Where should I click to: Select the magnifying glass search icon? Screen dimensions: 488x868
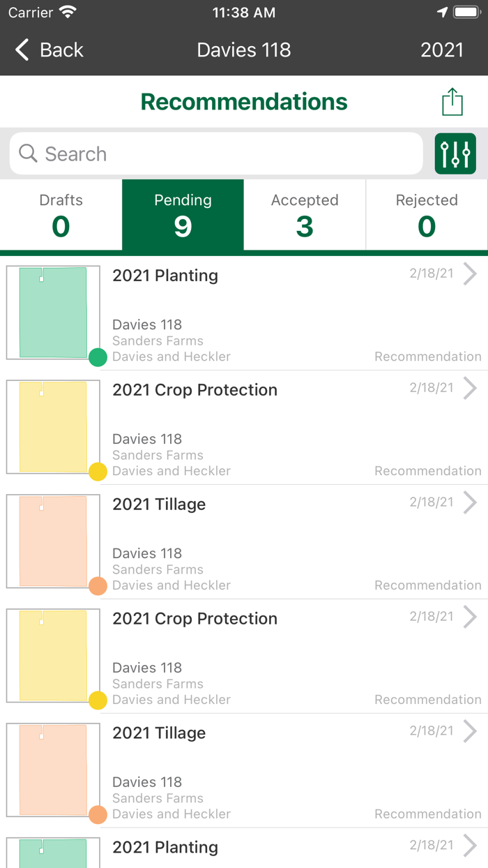(x=27, y=153)
